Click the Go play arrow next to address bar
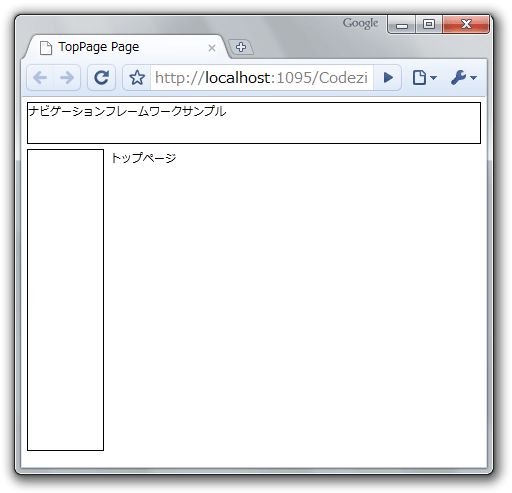 coord(388,78)
